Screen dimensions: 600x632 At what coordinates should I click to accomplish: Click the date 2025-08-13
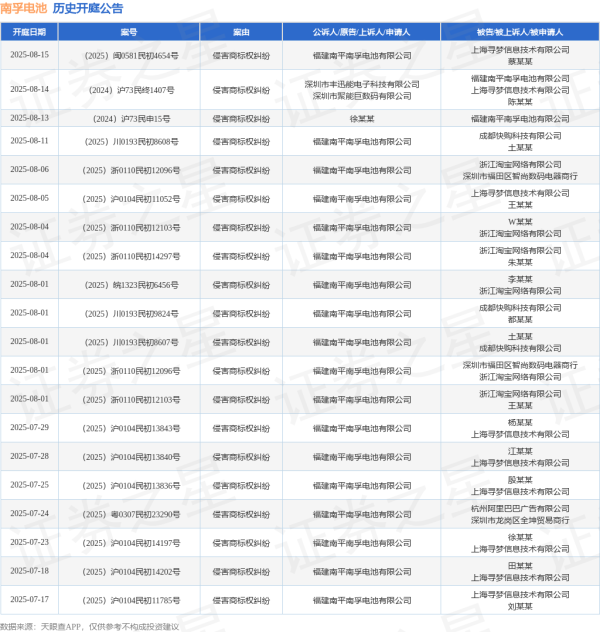(x=29, y=118)
